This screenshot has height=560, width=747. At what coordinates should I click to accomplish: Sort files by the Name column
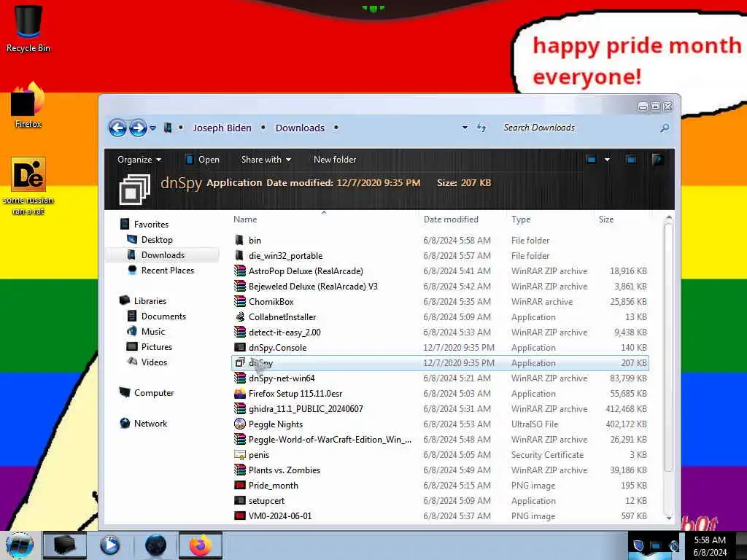[245, 219]
